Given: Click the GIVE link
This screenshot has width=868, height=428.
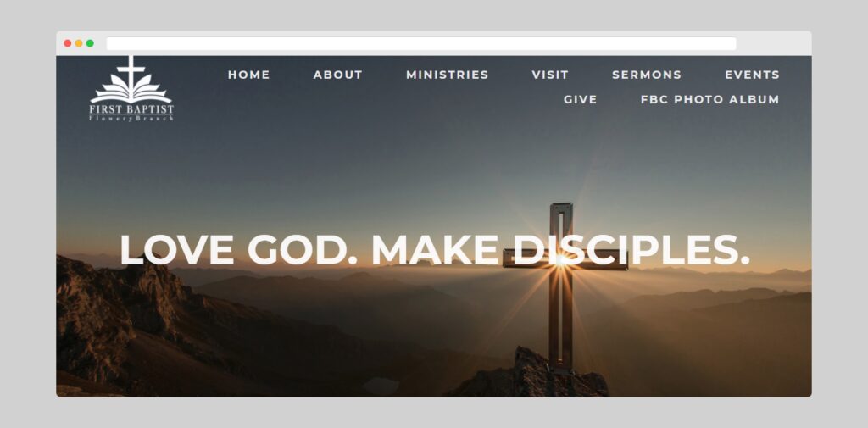Looking at the screenshot, I should (580, 100).
